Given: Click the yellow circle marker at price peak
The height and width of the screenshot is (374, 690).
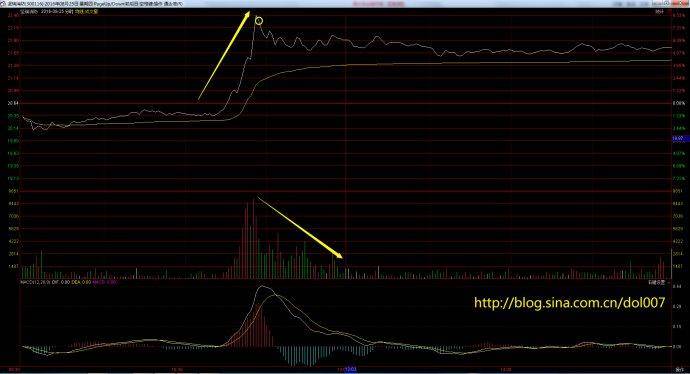Looking at the screenshot, I should pyautogui.click(x=259, y=21).
